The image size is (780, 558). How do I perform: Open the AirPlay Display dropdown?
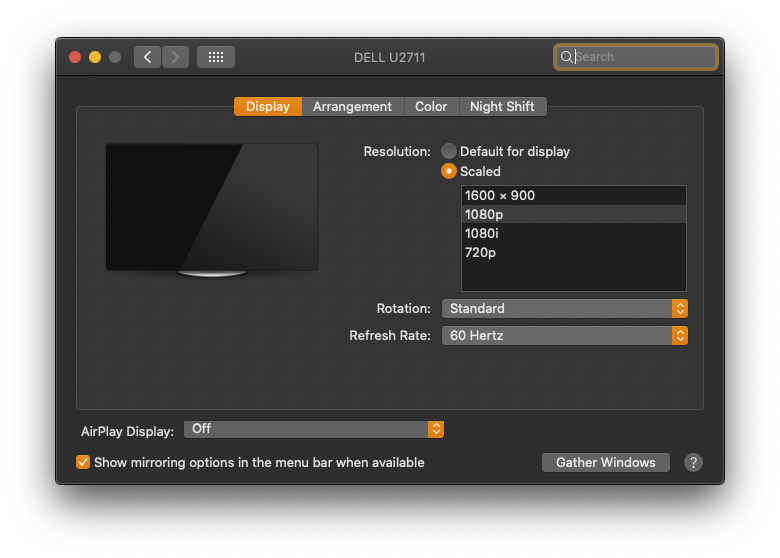pyautogui.click(x=314, y=429)
